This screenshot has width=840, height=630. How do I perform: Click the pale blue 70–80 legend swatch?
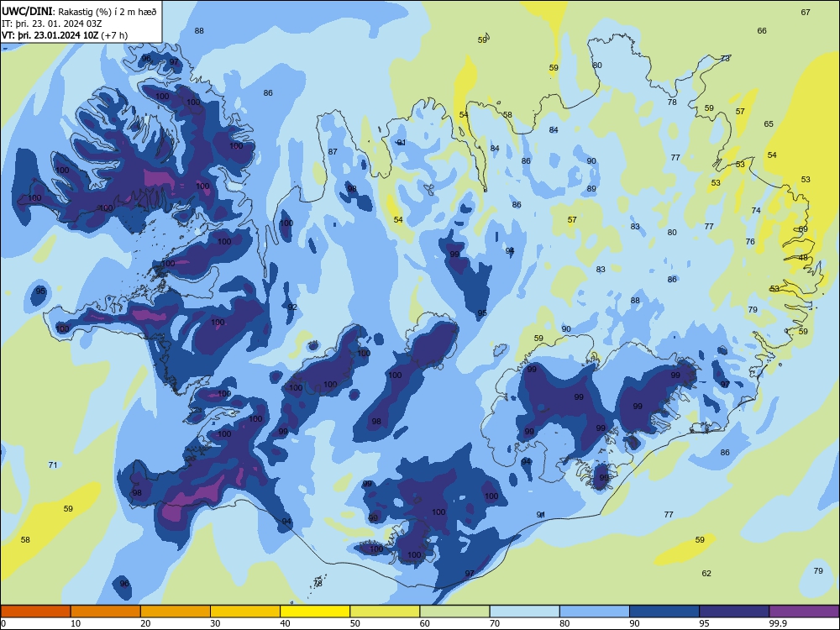(x=524, y=612)
